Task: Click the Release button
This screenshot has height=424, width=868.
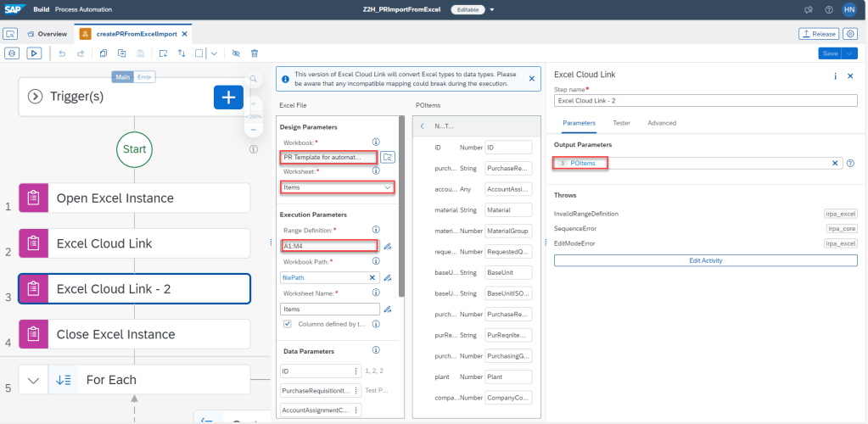Action: tap(818, 34)
